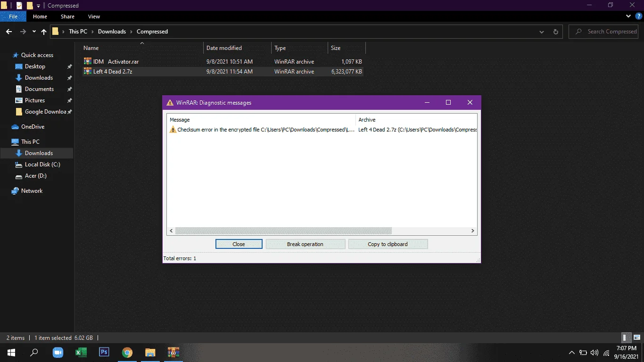Image resolution: width=644 pixels, height=362 pixels.
Task: Switch to the View ribbon tab
Action: pyautogui.click(x=94, y=16)
